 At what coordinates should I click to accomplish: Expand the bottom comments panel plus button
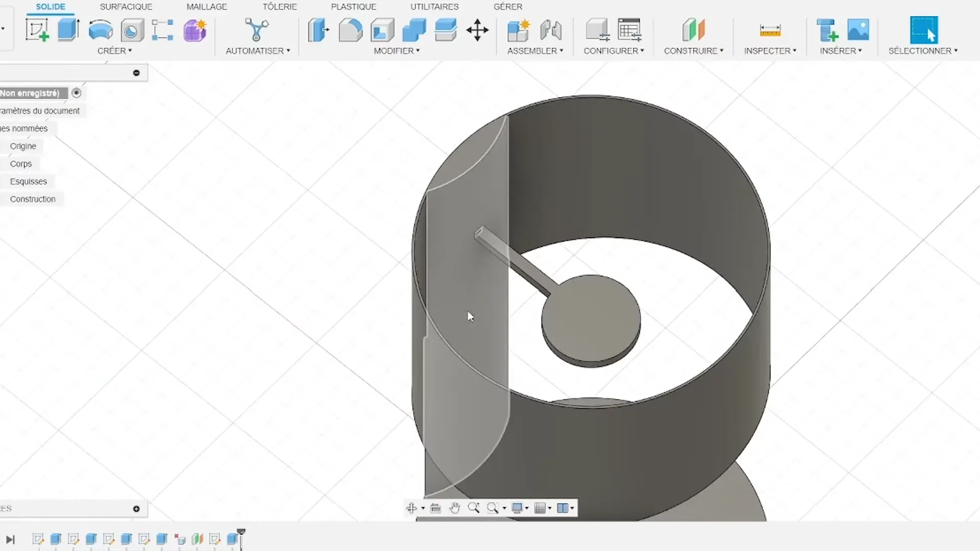(x=136, y=509)
